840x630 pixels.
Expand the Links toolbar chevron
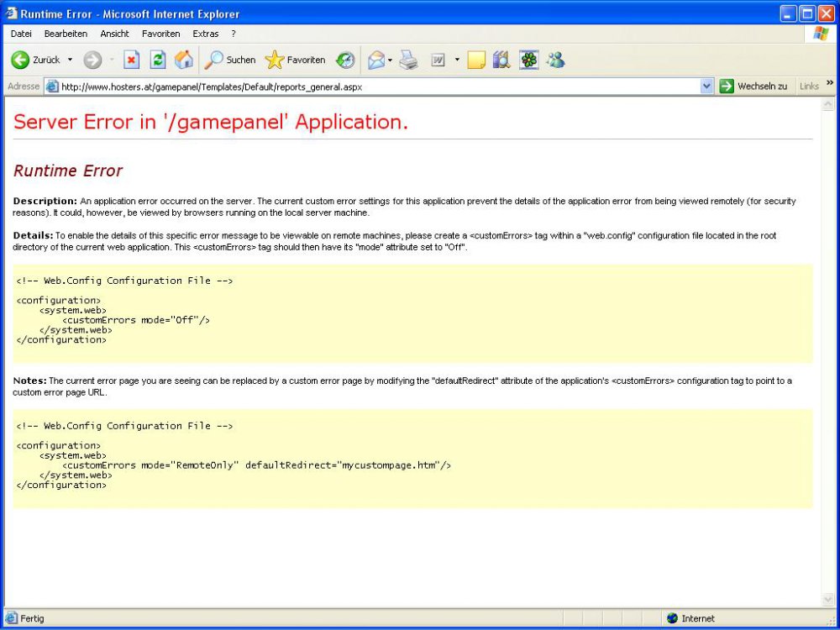(830, 83)
